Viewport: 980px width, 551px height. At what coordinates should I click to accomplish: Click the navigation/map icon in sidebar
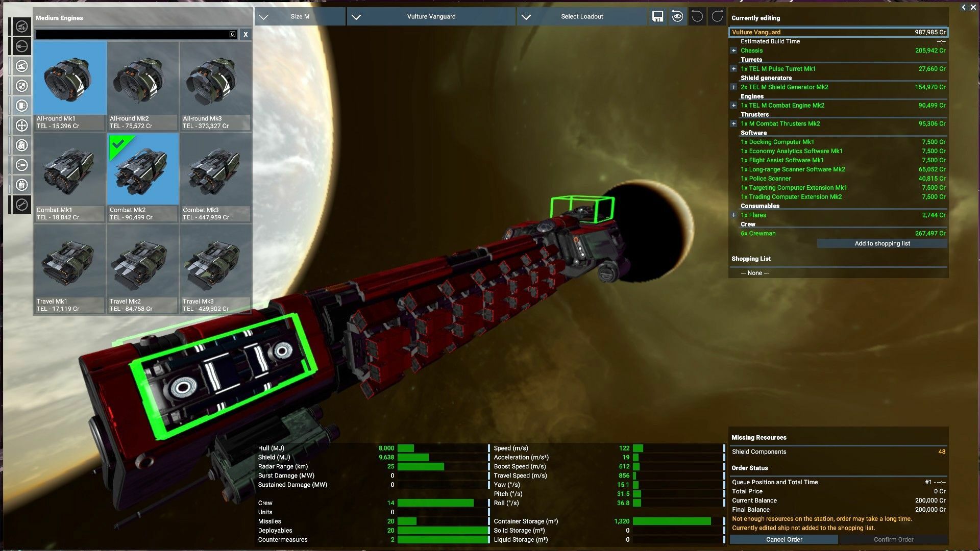point(21,125)
